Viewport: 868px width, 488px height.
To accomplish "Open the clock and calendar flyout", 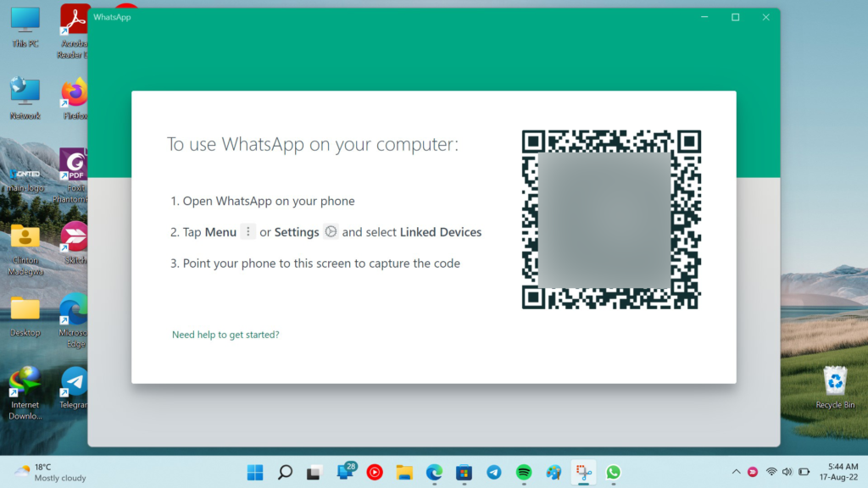I will point(839,472).
